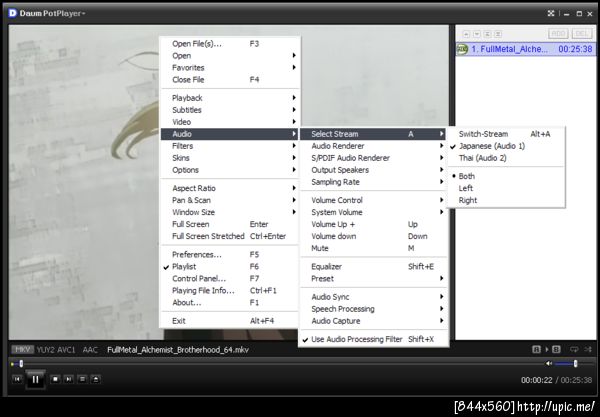Choose Right audio channel
This screenshot has height=417, width=600.
(506, 200)
